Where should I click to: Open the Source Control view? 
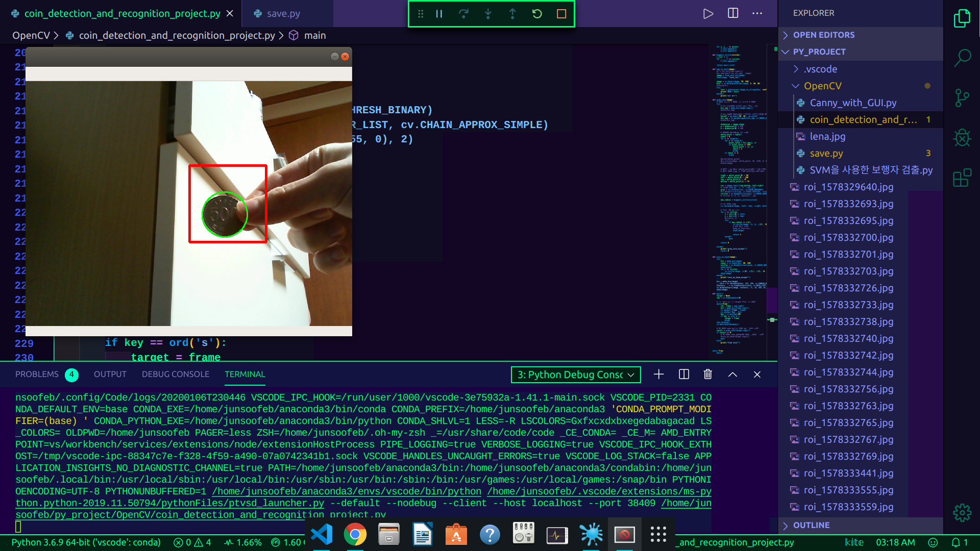[x=962, y=97]
